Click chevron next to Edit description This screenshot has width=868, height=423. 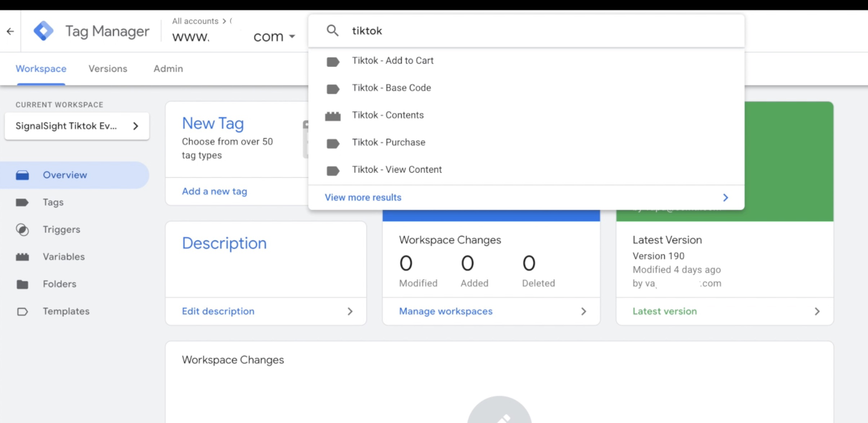(x=350, y=311)
